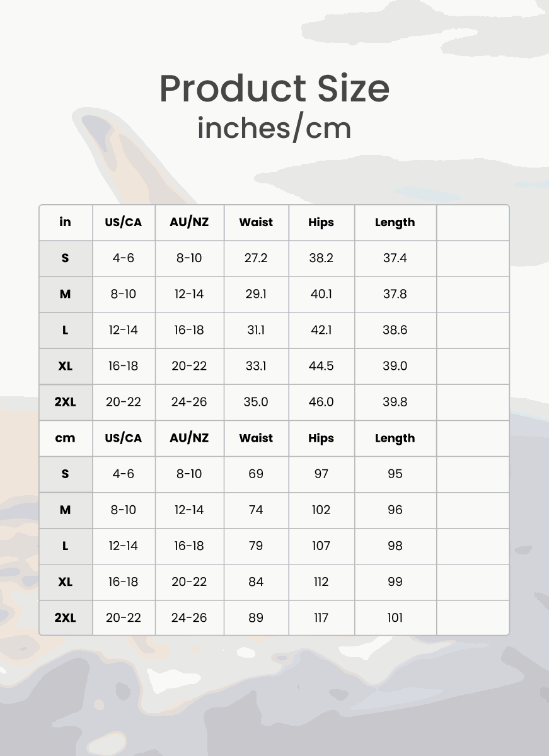549x756 pixels.
Task: Click the 98 length centimeter cell
Action: point(395,546)
